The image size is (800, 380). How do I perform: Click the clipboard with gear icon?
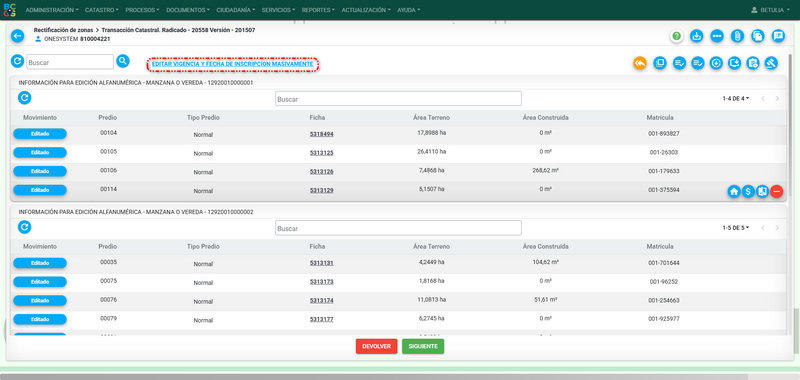[x=753, y=63]
